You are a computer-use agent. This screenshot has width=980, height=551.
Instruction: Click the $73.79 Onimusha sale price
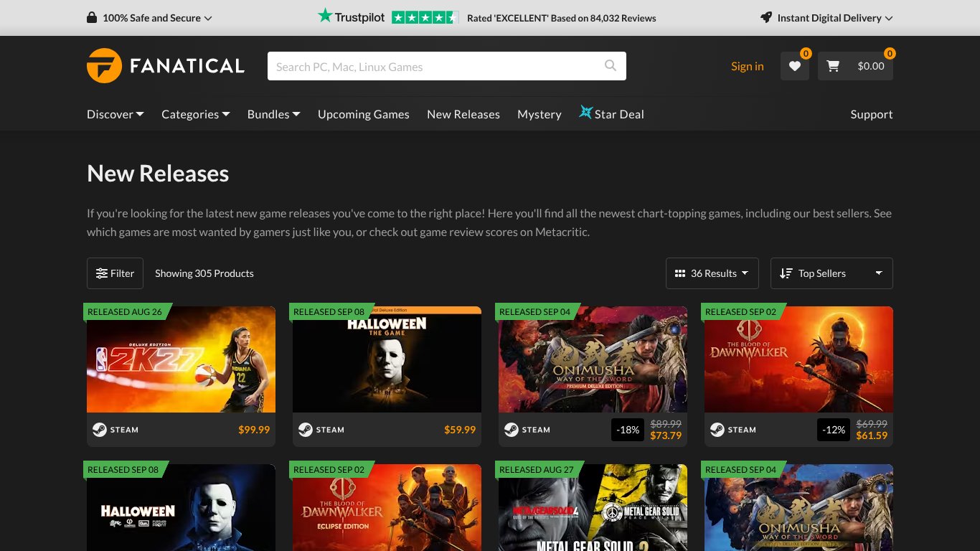(666, 435)
